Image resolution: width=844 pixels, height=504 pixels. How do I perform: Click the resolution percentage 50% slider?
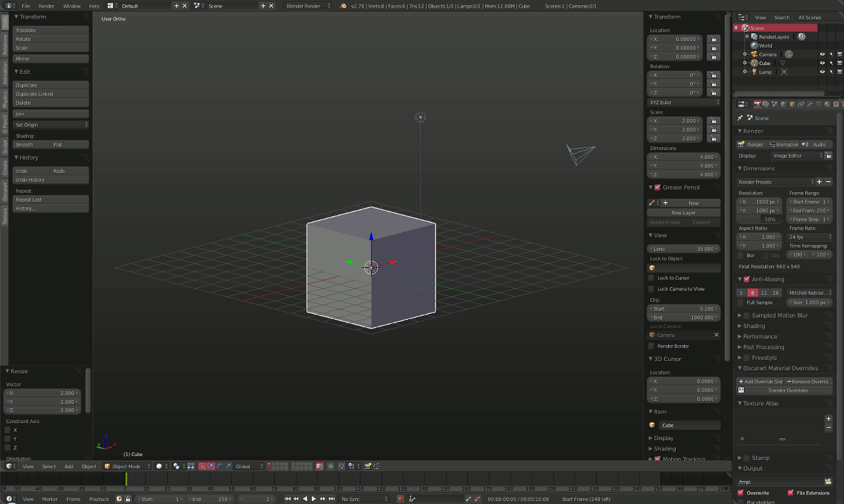pyautogui.click(x=759, y=220)
